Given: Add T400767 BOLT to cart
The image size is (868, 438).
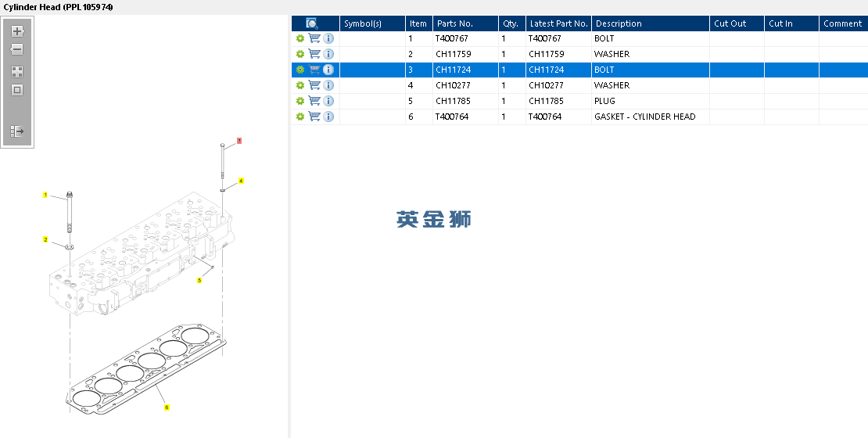Looking at the screenshot, I should (314, 38).
